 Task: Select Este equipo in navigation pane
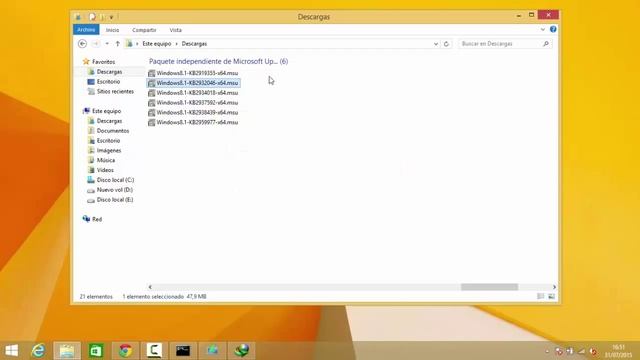pyautogui.click(x=106, y=111)
